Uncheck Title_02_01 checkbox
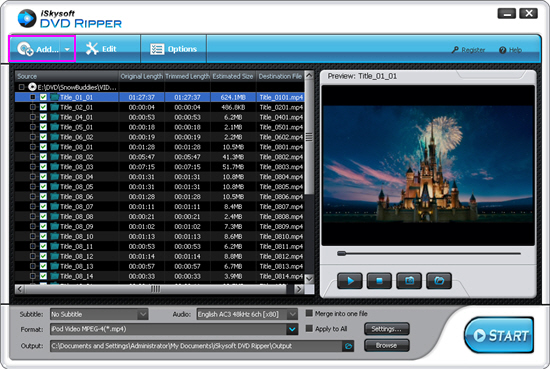The width and height of the screenshot is (550, 369). [43, 107]
